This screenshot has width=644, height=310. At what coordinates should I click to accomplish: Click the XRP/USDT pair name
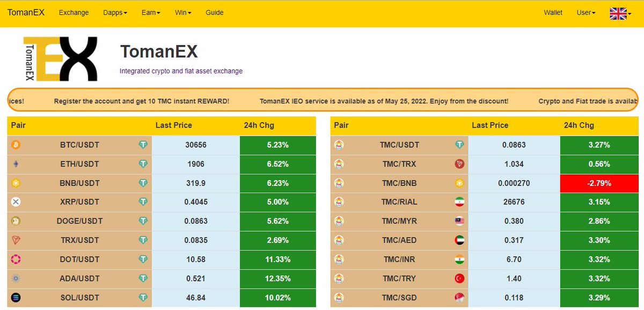[80, 202]
